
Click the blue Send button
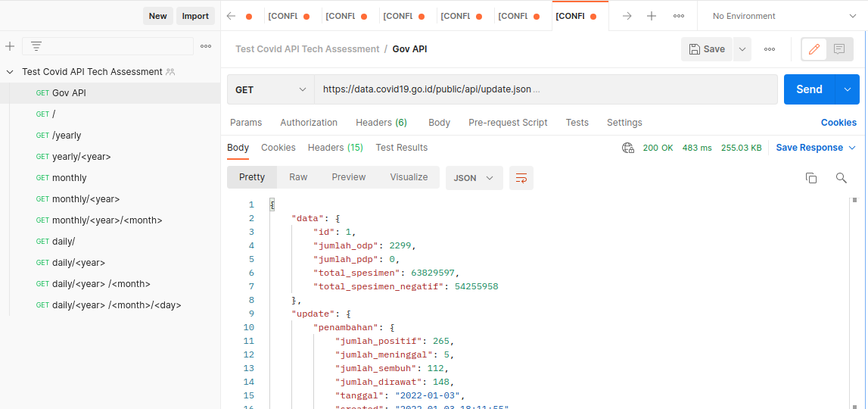[809, 89]
